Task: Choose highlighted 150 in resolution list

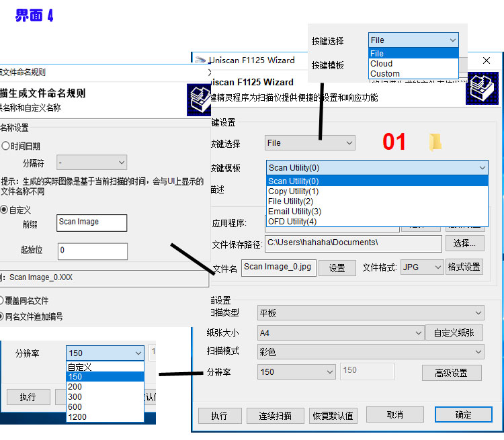Action: (x=105, y=377)
